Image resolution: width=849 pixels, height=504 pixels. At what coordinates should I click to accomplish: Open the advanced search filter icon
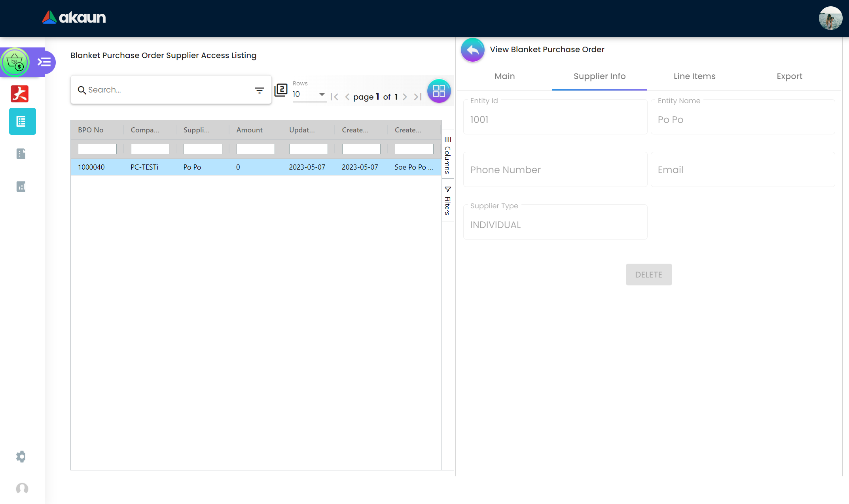(259, 91)
